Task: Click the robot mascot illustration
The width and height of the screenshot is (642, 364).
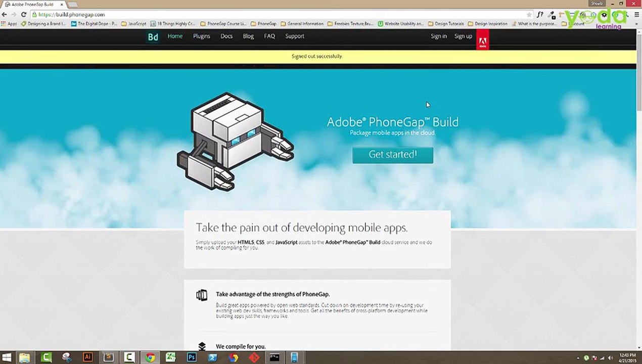Action: coord(236,142)
